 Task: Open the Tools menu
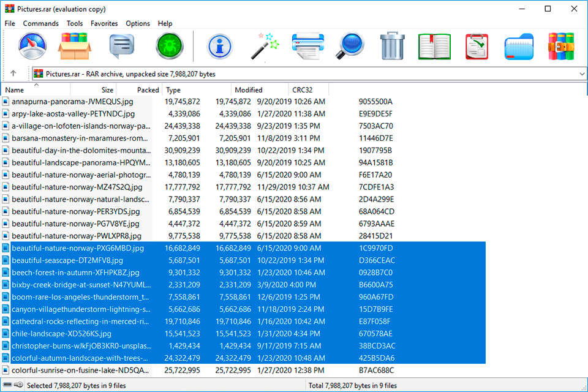pos(75,23)
